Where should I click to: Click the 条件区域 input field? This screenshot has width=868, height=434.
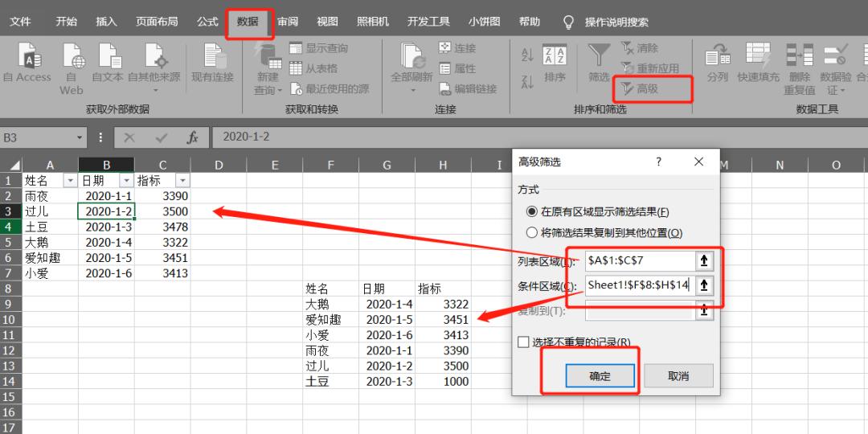click(x=639, y=285)
